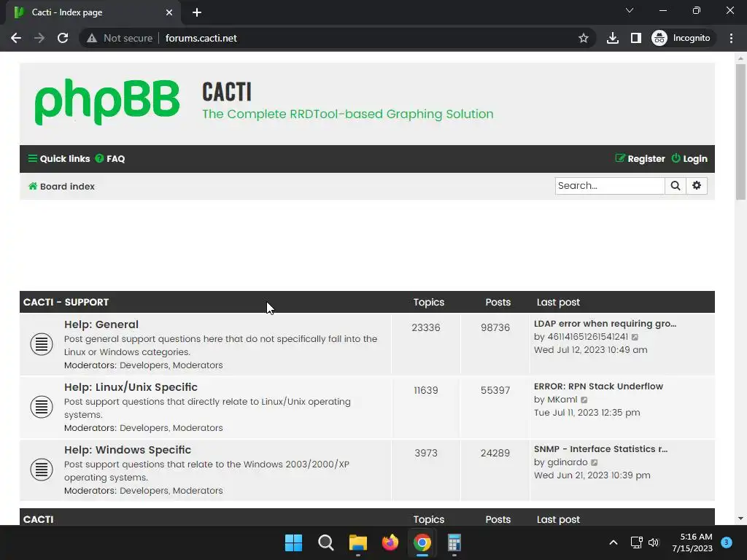Open last post 'LDAP error when requiring gro…'
The image size is (747, 560).
605,324
